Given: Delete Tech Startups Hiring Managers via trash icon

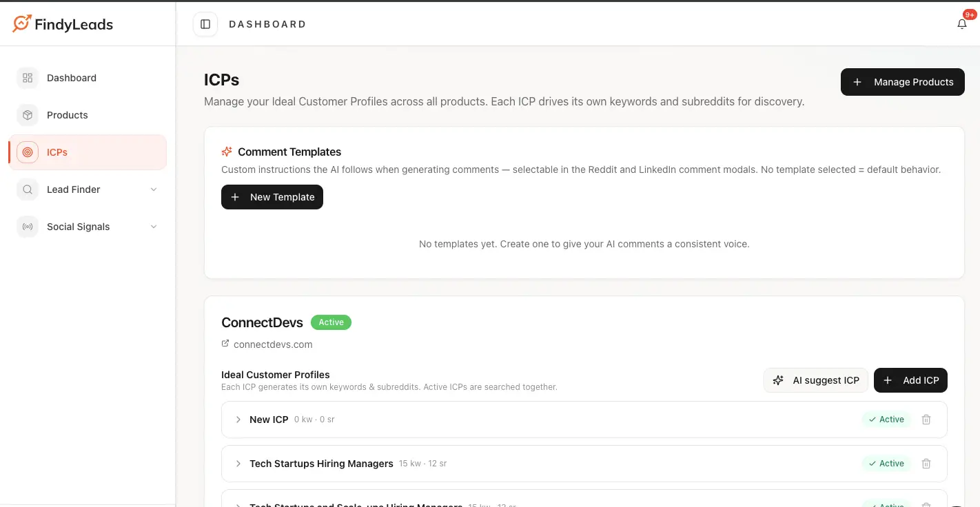Looking at the screenshot, I should (926, 464).
